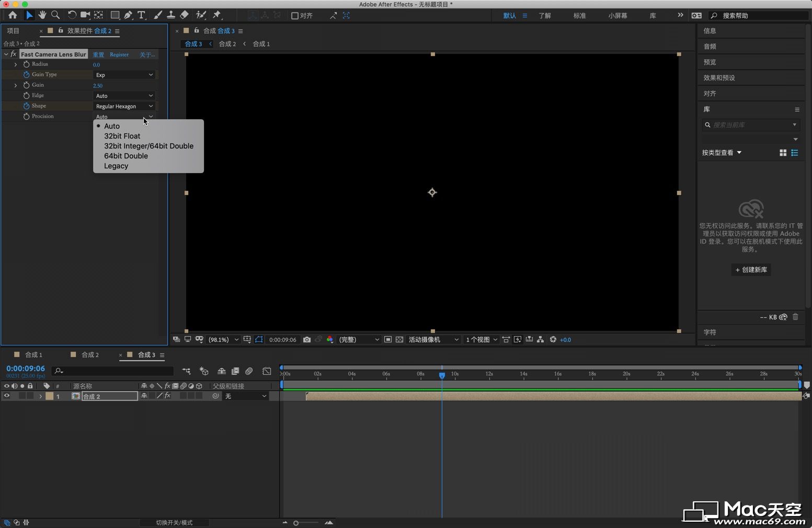Toggle the Gain Type stopwatch

tap(26, 75)
